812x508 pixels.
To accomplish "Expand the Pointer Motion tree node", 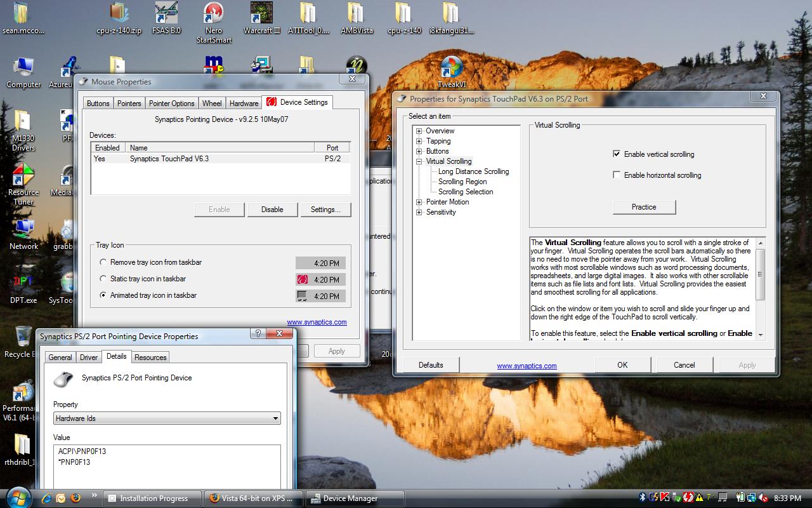I will click(419, 203).
